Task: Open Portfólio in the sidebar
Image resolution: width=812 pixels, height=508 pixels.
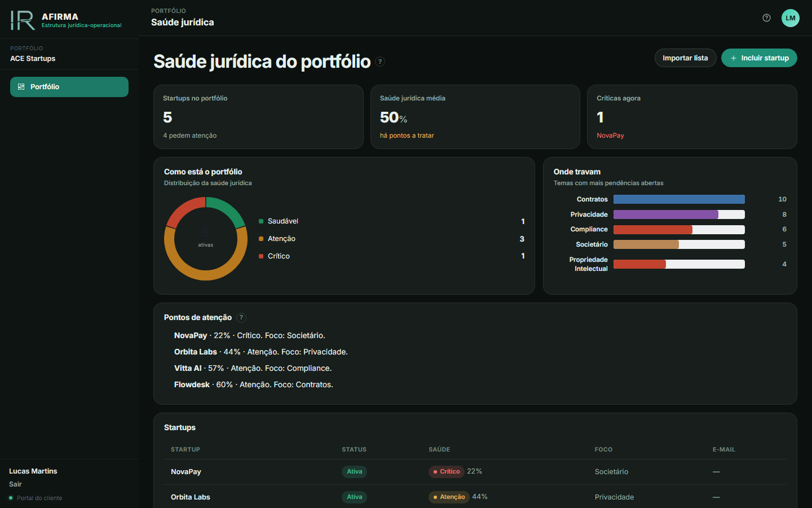Action: (x=69, y=87)
